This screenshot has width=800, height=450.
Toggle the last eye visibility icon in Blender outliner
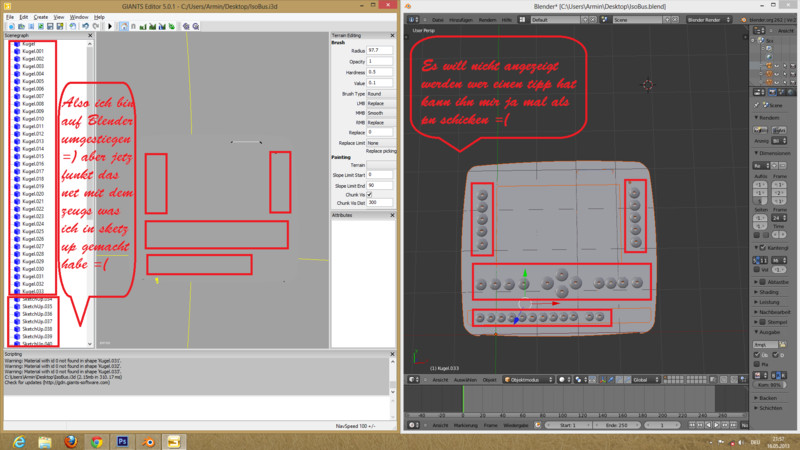coord(776,82)
